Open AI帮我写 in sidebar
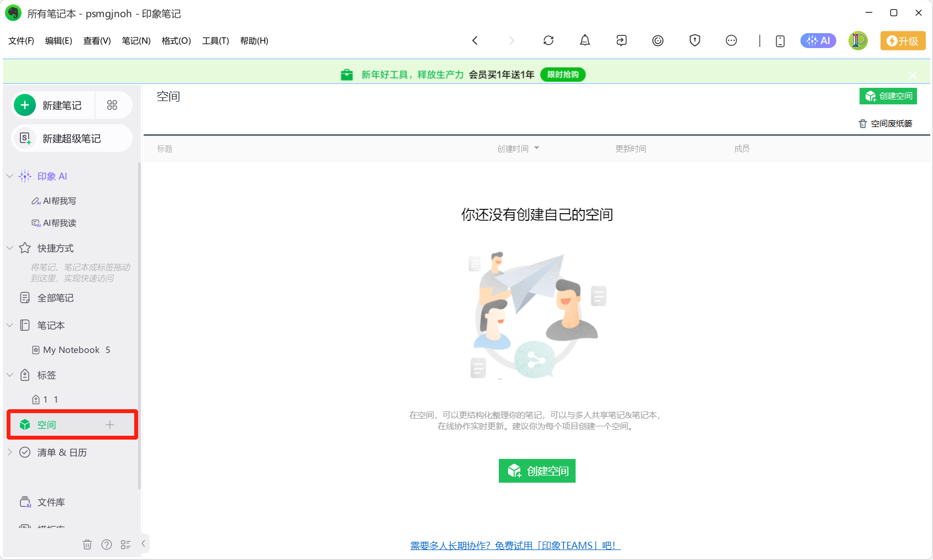 pyautogui.click(x=54, y=201)
